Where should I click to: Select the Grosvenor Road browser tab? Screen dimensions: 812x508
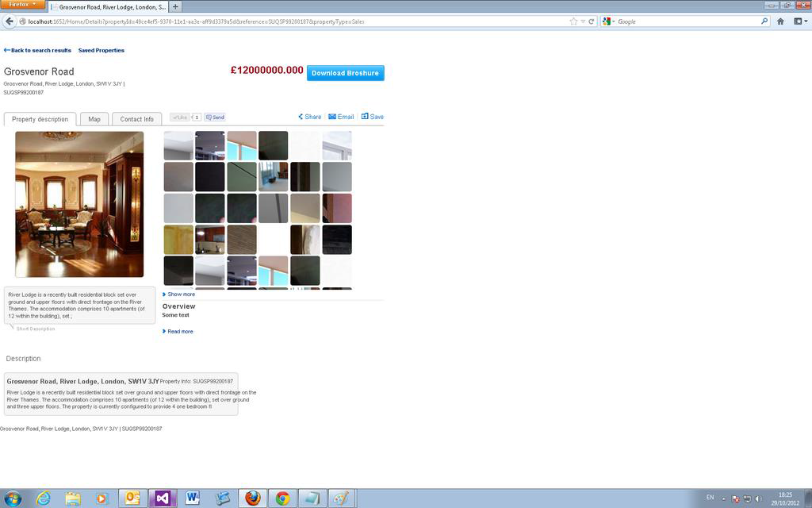click(109, 6)
